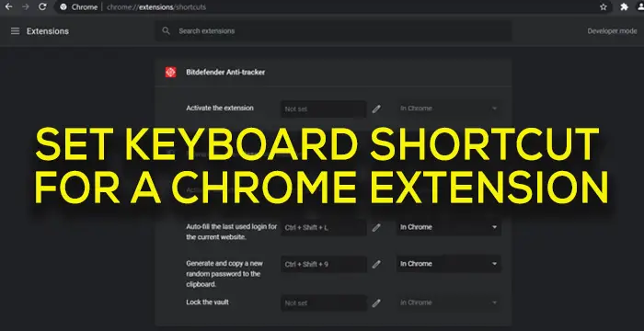644x331 pixels.
Task: Open the In Chrome dropdown for Lock the vault
Action: [449, 302]
